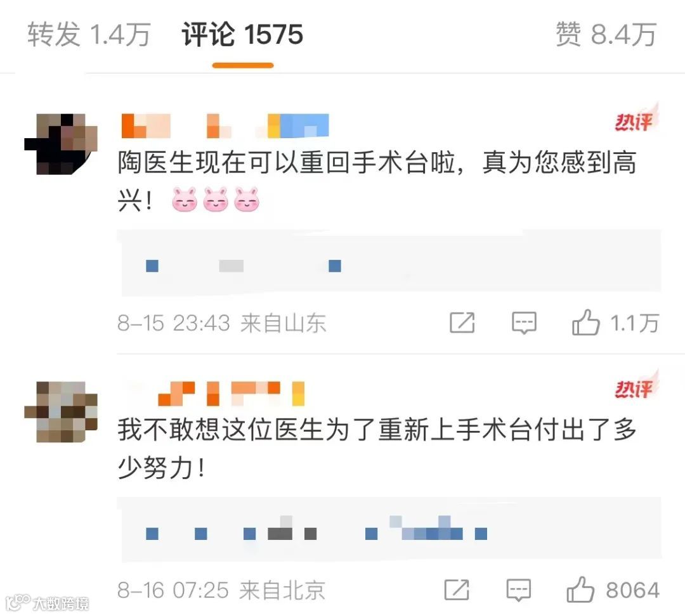Click the repost icon on 北京 comment
The height and width of the screenshot is (616, 685).
457,590
